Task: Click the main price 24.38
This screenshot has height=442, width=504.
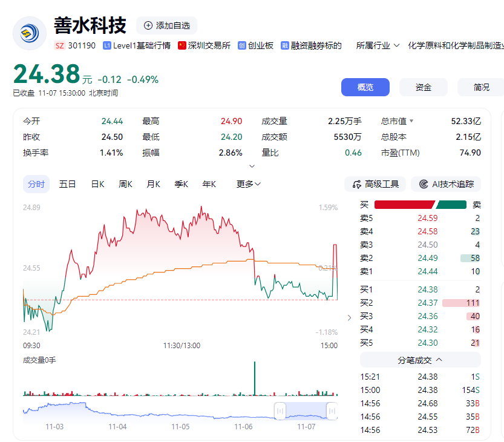Action: tap(47, 74)
